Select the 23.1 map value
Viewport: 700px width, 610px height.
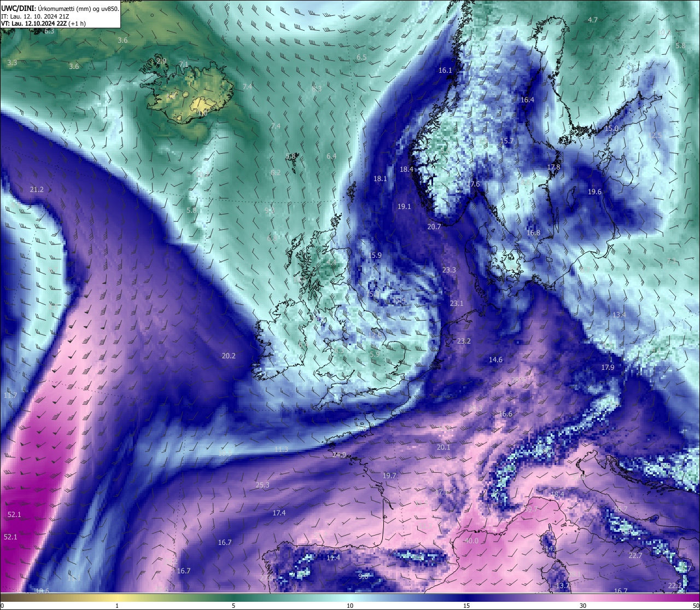(x=456, y=303)
